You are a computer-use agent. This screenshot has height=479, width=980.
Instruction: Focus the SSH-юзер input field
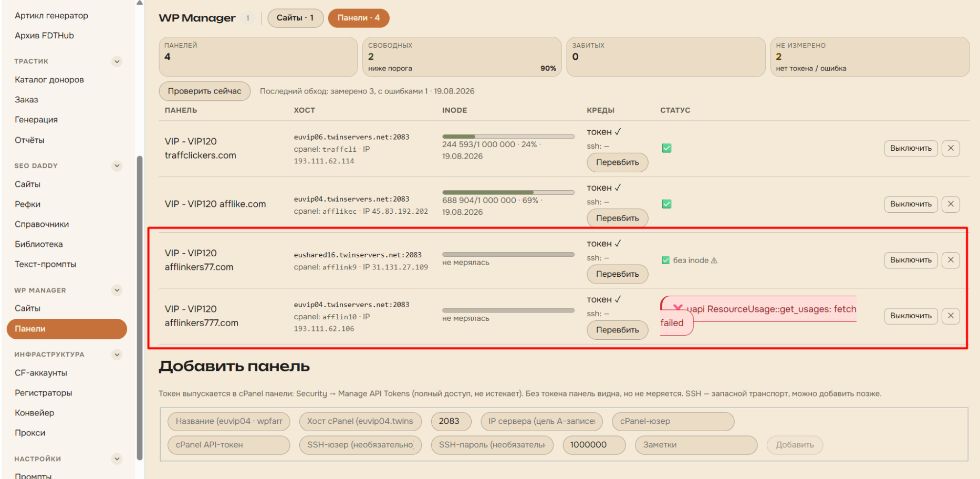(x=360, y=445)
